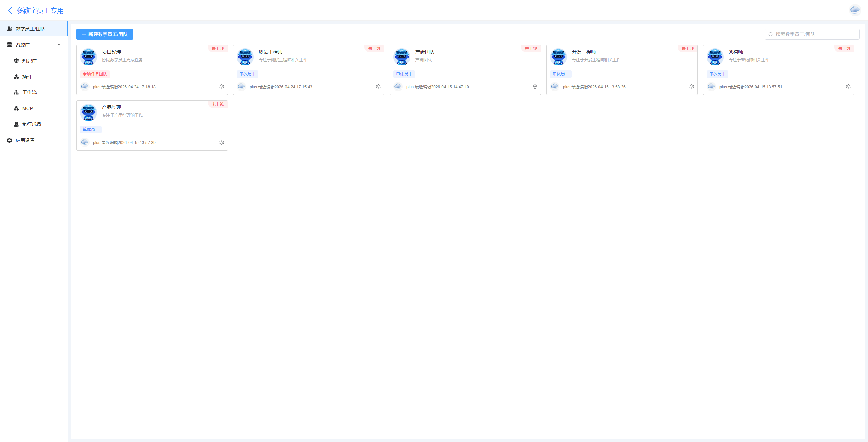Go back using the arrow beside 多数字员工专用
868x442 pixels.
[10, 10]
